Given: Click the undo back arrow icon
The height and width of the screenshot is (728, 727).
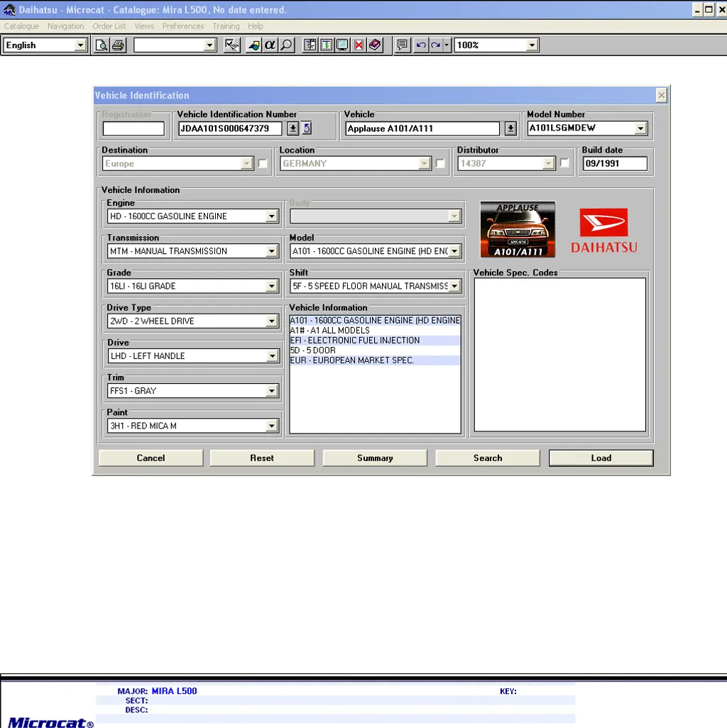Looking at the screenshot, I should pos(421,45).
